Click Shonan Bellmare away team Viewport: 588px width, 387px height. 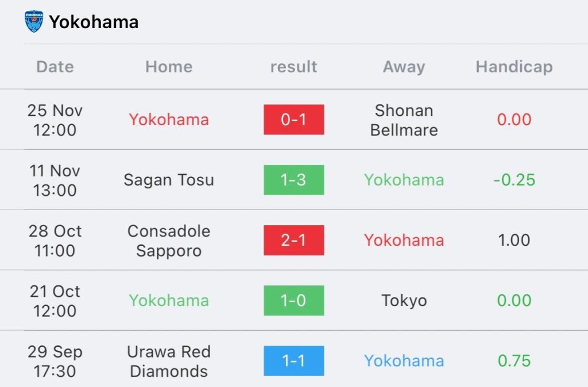404,120
